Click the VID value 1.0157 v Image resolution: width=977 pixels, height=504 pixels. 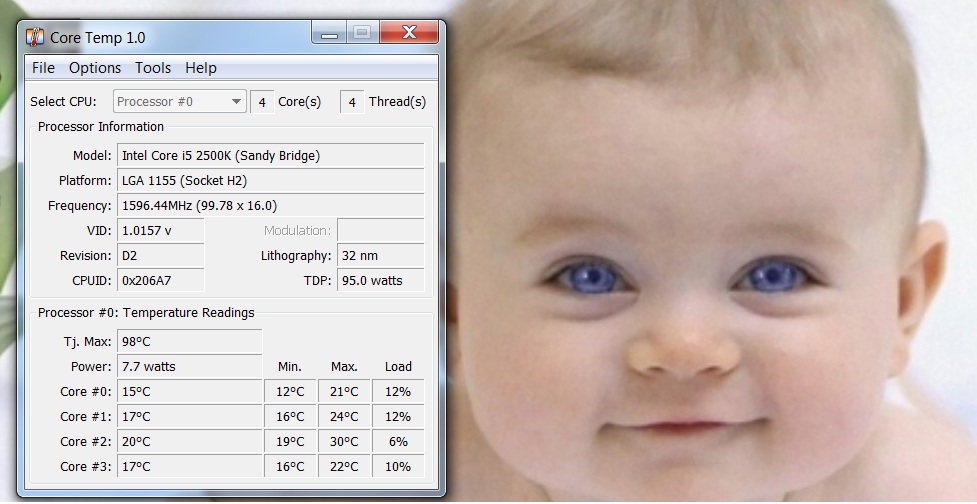coord(161,231)
